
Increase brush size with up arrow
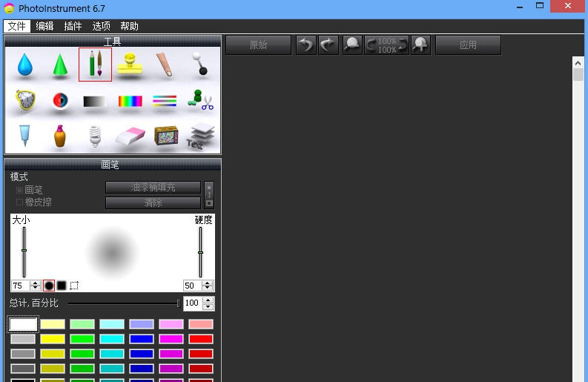click(36, 283)
